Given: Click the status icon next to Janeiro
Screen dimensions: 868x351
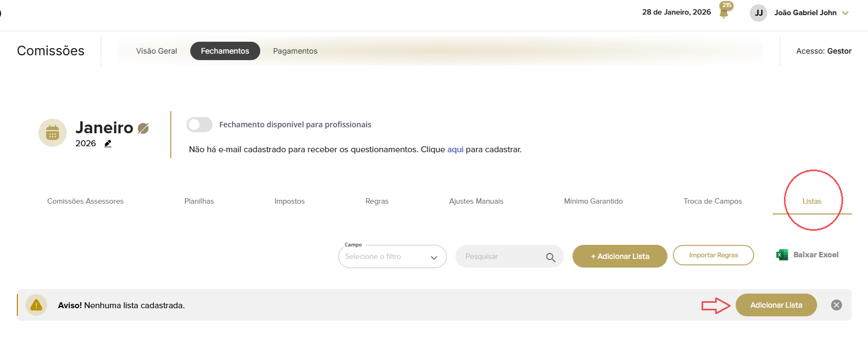Looking at the screenshot, I should tap(143, 128).
